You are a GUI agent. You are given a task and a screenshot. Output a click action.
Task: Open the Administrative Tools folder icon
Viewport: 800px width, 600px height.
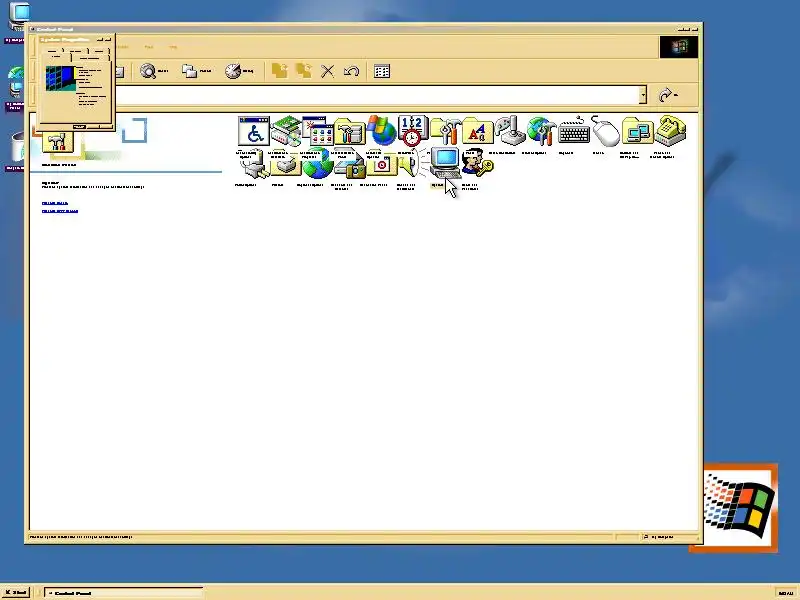pos(349,132)
